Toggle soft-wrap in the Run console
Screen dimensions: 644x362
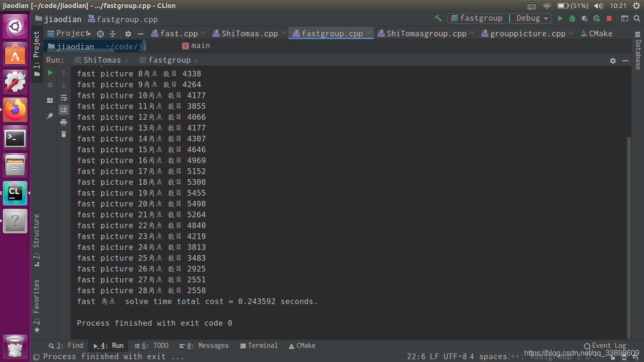pos(64,98)
